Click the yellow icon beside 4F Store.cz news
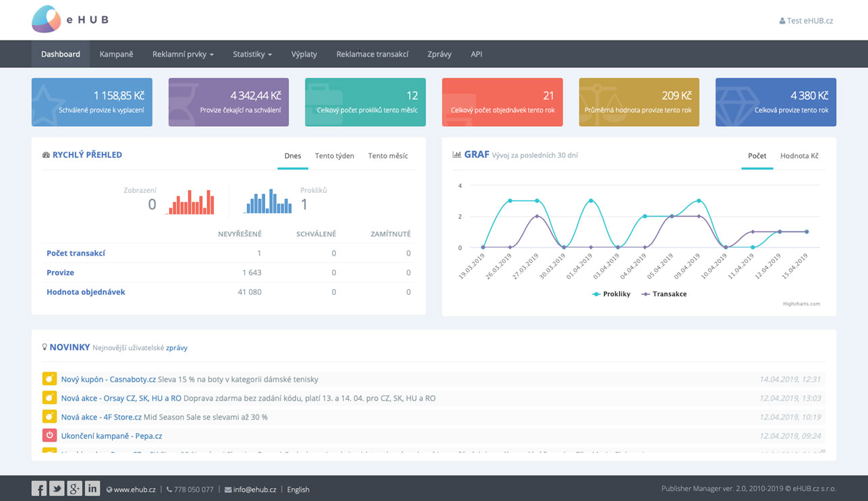This screenshot has width=868, height=501. click(49, 417)
